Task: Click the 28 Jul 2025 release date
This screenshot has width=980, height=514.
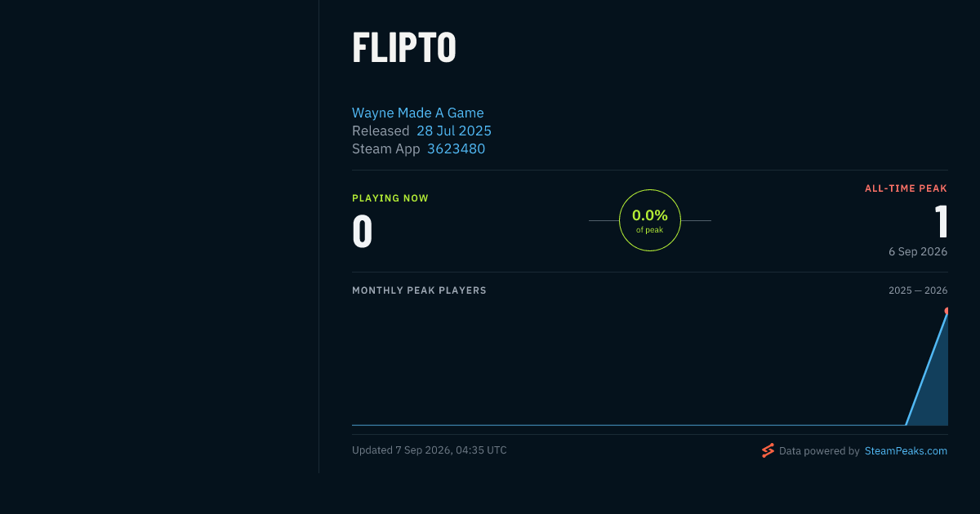Action: click(x=454, y=131)
